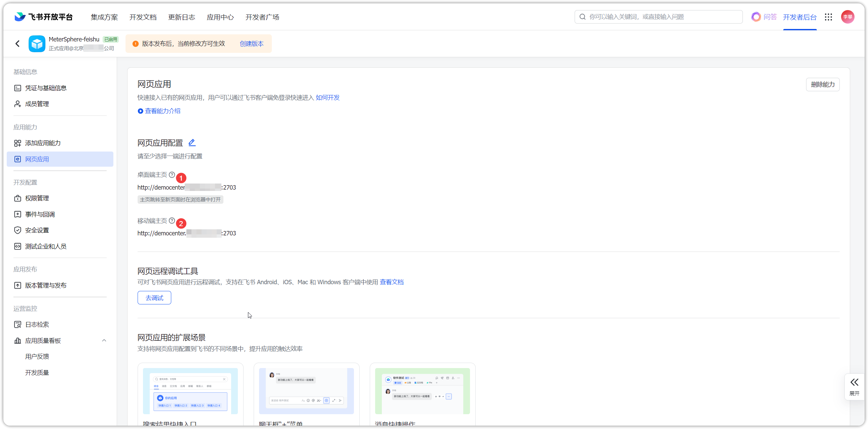Click the help icon beside 移动端主页
868x429 pixels.
click(172, 221)
